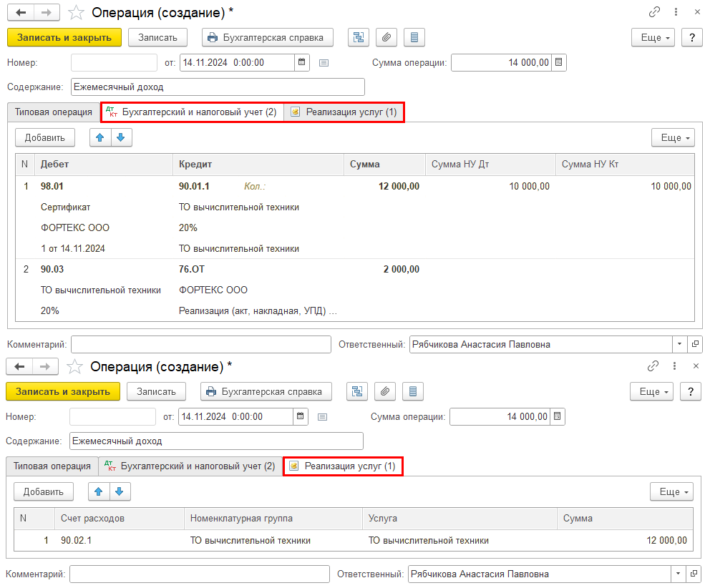
Task: Open report list icon in top toolbar
Action: [x=414, y=38]
